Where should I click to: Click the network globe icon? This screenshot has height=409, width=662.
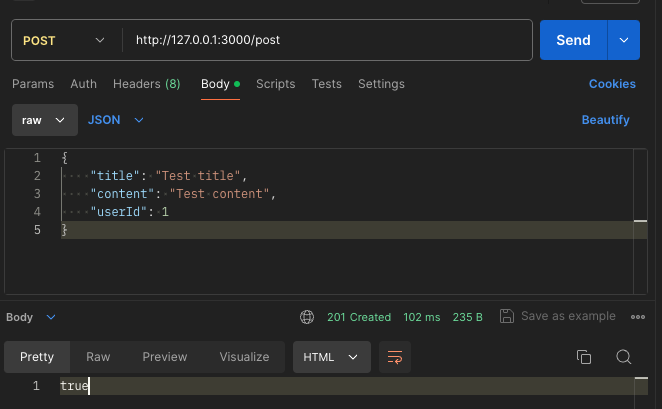coord(307,317)
